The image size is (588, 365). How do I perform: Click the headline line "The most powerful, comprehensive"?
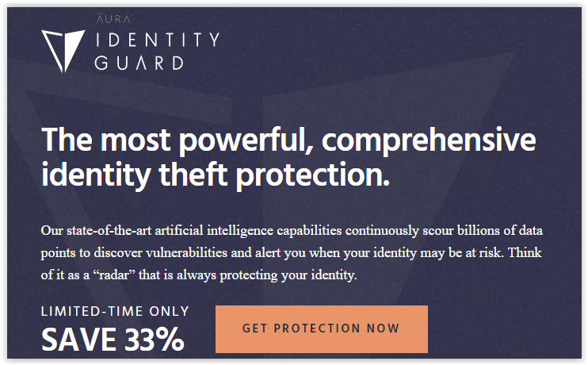[288, 140]
